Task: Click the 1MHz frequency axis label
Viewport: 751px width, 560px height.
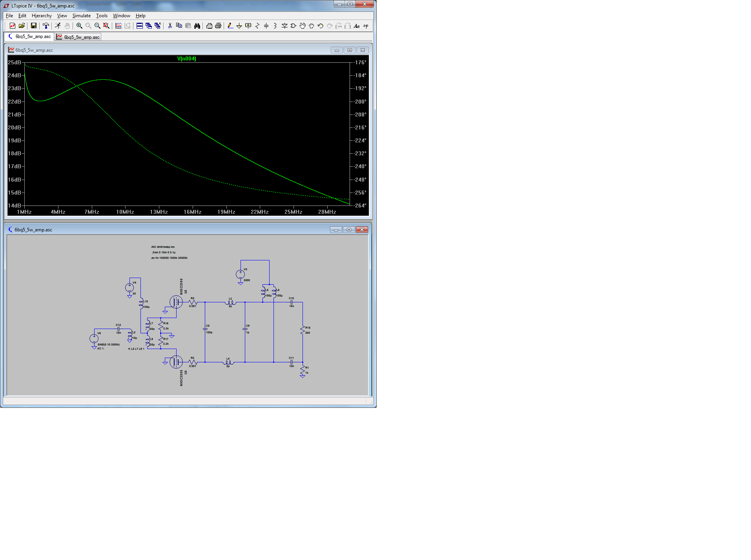Action: point(24,212)
